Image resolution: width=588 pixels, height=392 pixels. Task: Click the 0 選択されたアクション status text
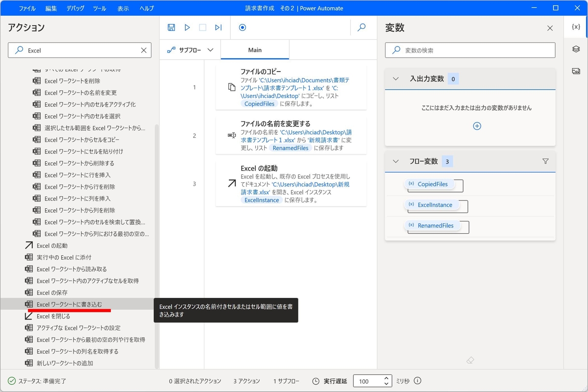pyautogui.click(x=195, y=381)
